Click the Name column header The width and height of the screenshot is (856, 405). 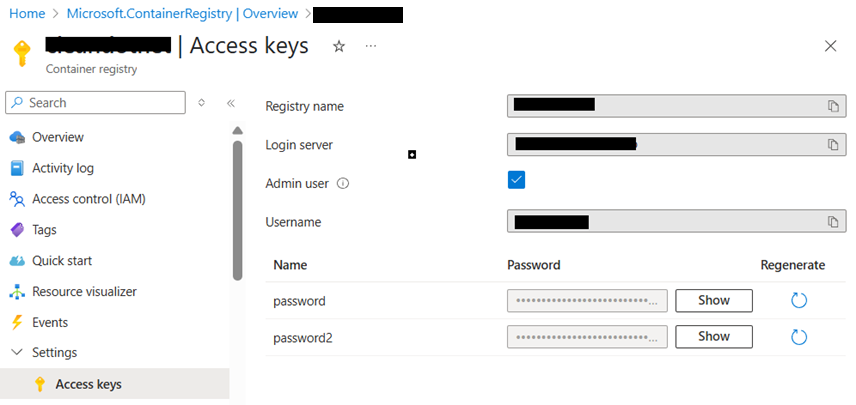point(290,265)
